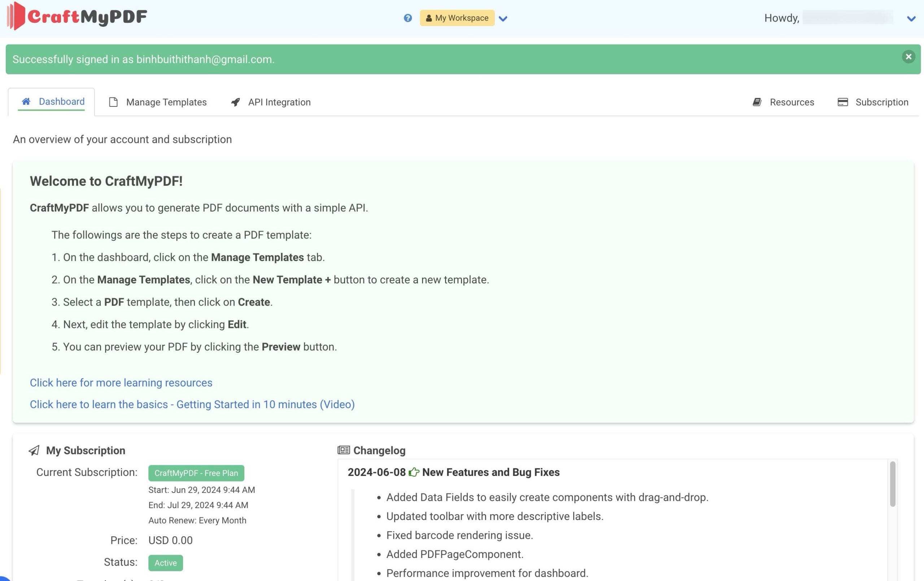Click 'Updated toolbar with more descriptive labels.' entry
This screenshot has width=924, height=581.
pos(494,516)
